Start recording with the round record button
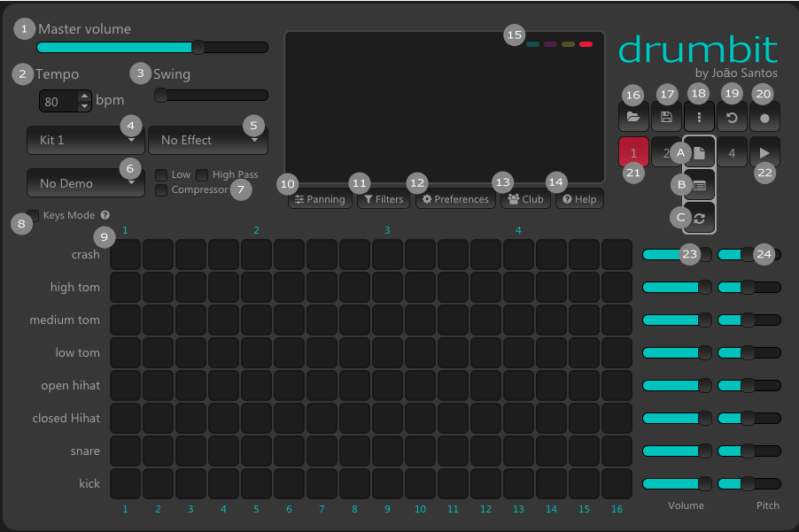The image size is (799, 532). (x=764, y=117)
